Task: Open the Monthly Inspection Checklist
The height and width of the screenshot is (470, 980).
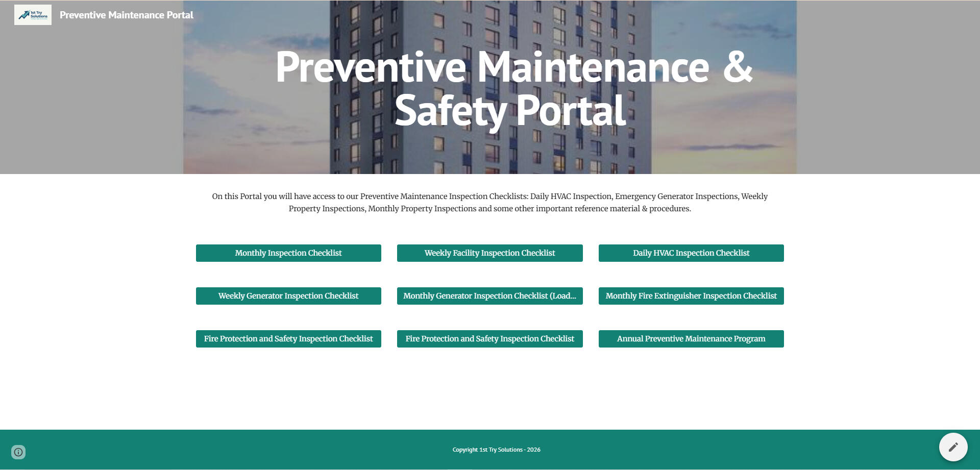Action: pos(288,253)
